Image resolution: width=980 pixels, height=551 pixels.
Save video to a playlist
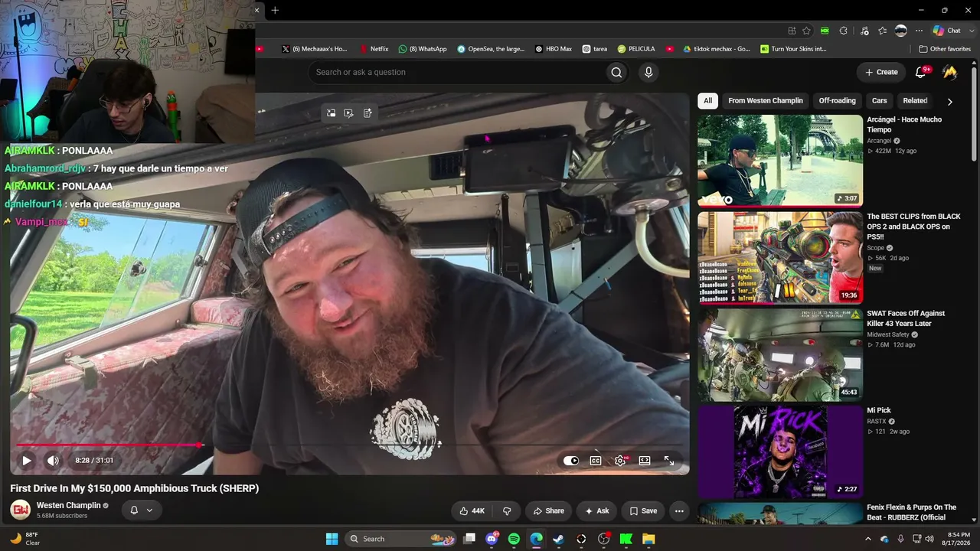point(643,511)
